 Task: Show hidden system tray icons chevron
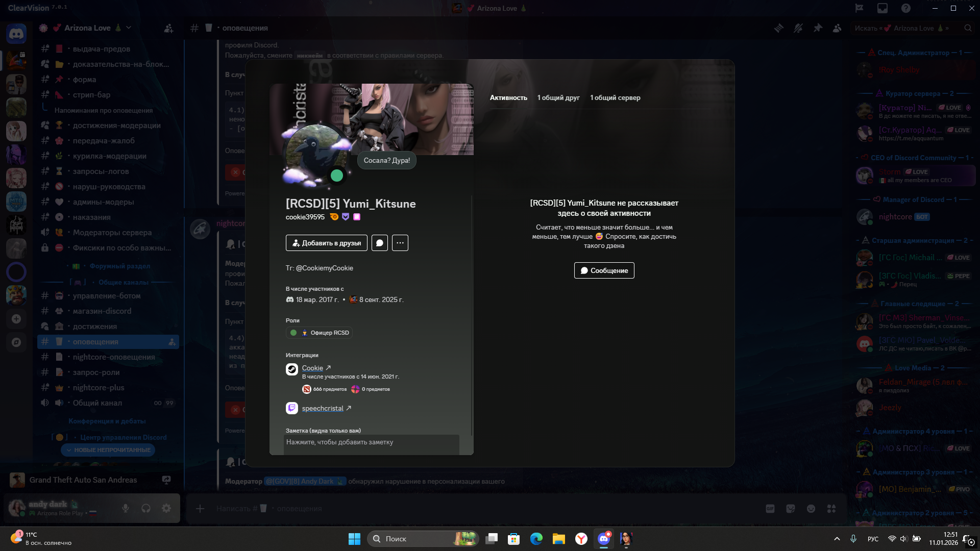[x=837, y=539]
